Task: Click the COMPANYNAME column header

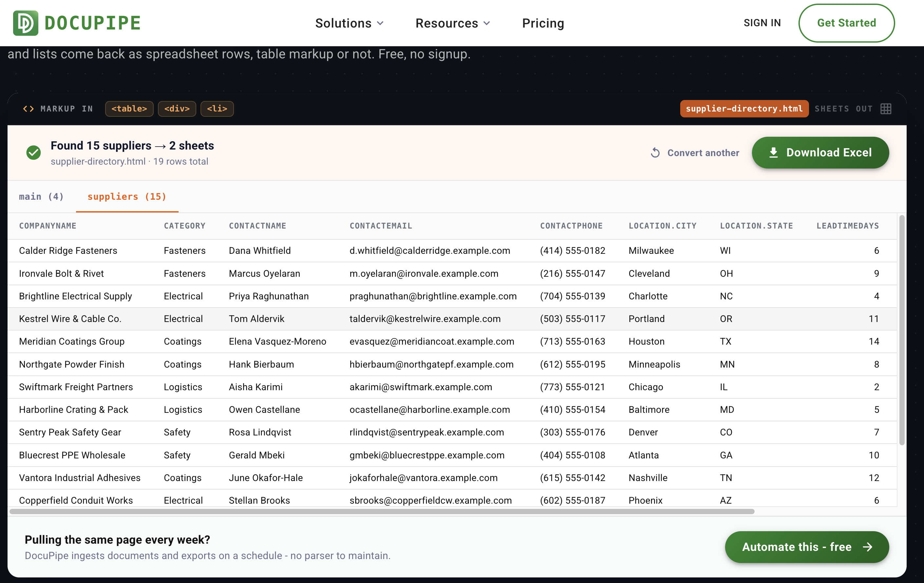Action: [x=48, y=226]
